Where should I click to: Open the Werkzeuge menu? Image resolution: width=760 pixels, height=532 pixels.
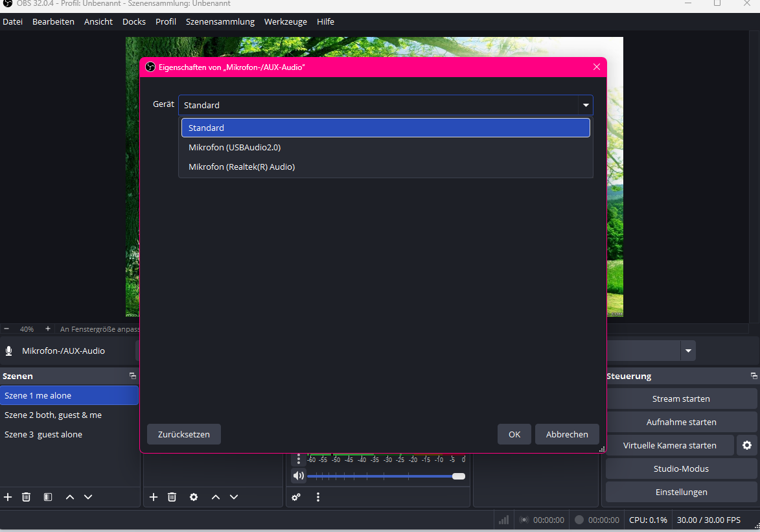coord(286,22)
